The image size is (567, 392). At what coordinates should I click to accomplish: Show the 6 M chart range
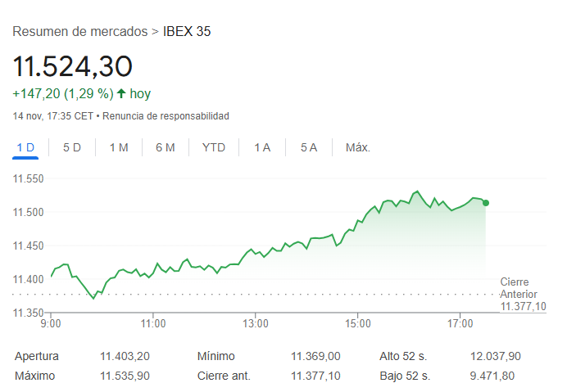pyautogui.click(x=166, y=147)
